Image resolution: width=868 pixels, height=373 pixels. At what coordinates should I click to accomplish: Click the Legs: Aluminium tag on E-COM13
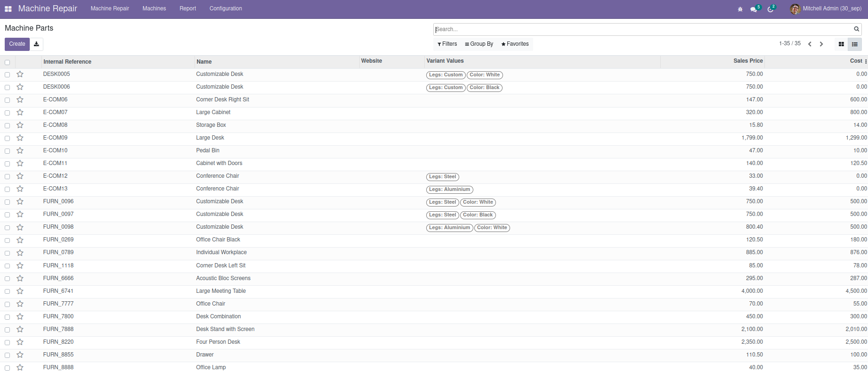point(449,189)
